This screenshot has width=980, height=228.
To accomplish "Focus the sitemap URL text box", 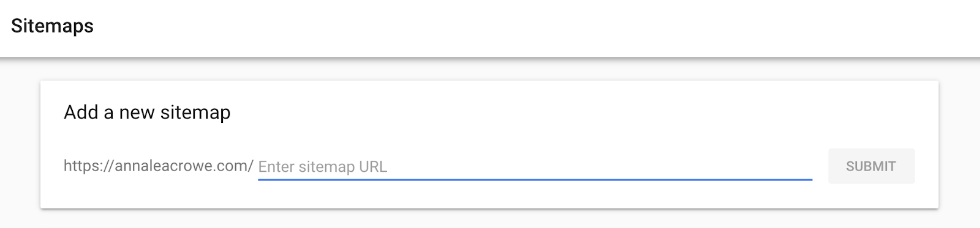I will [535, 166].
